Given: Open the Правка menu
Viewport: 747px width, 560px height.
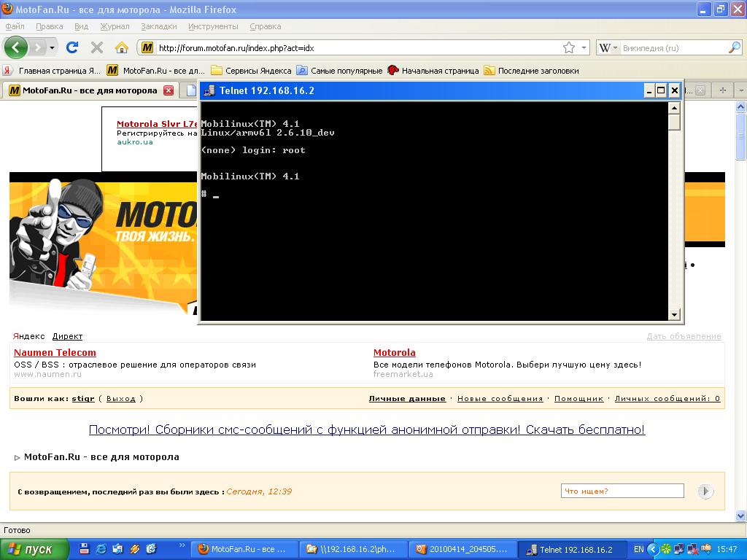Looking at the screenshot, I should (49, 26).
